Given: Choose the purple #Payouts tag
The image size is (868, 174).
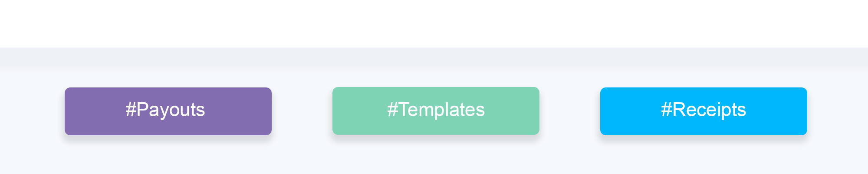Looking at the screenshot, I should [168, 111].
